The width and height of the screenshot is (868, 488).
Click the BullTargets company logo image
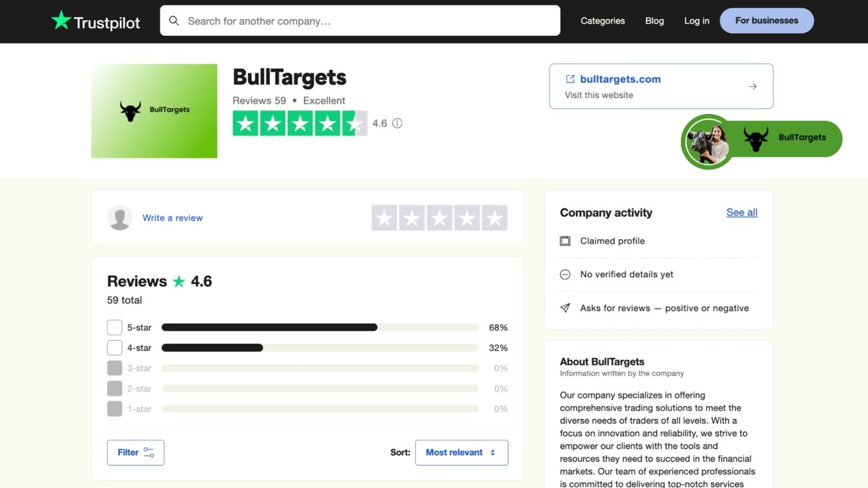point(155,111)
